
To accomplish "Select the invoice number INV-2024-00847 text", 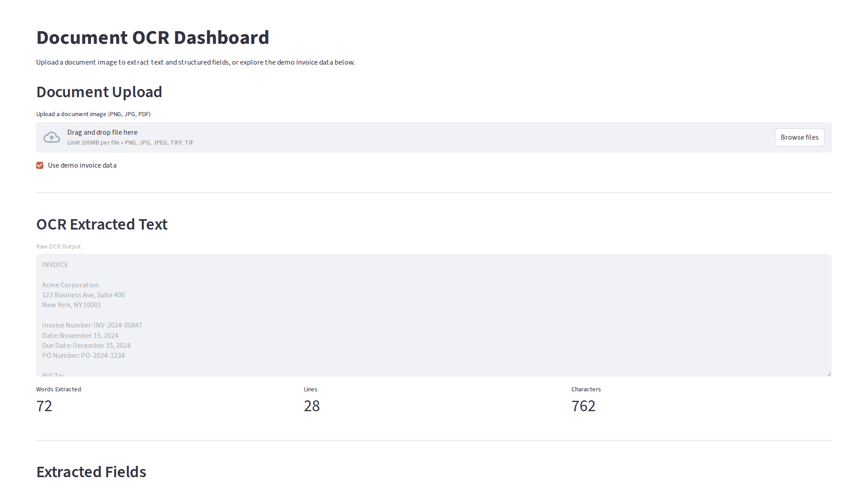I will click(x=92, y=325).
